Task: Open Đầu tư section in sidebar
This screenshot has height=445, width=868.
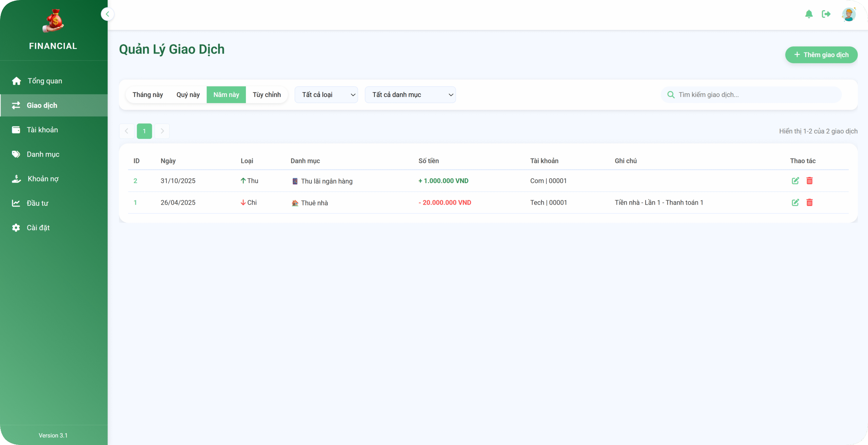Action: [x=38, y=203]
